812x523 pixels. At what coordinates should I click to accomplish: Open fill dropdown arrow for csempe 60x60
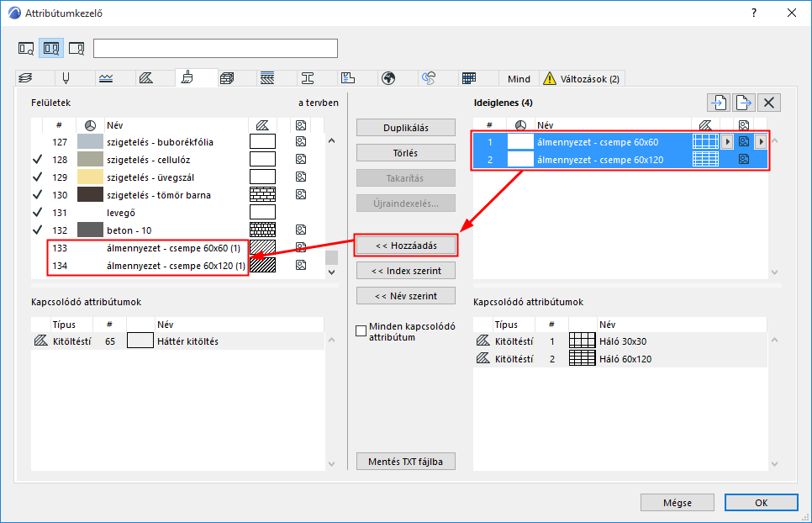[x=727, y=142]
